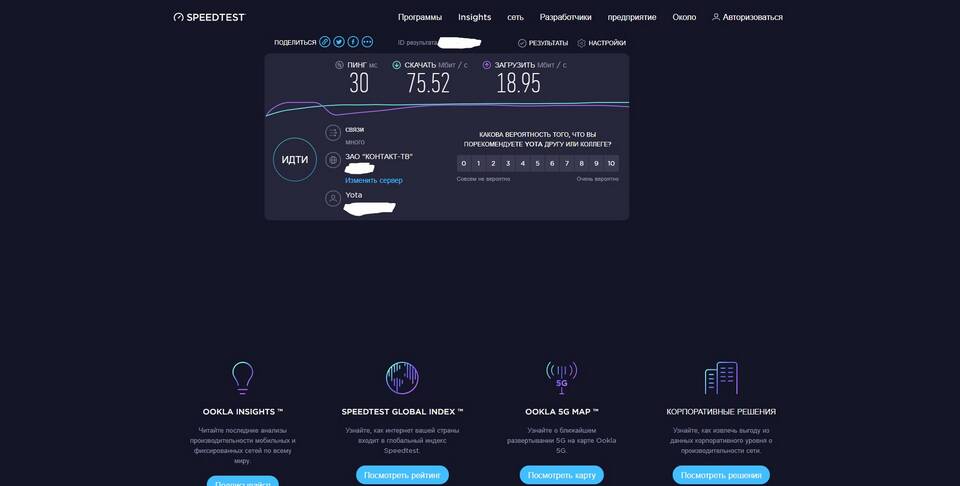Click the provider name Yota

click(x=353, y=195)
